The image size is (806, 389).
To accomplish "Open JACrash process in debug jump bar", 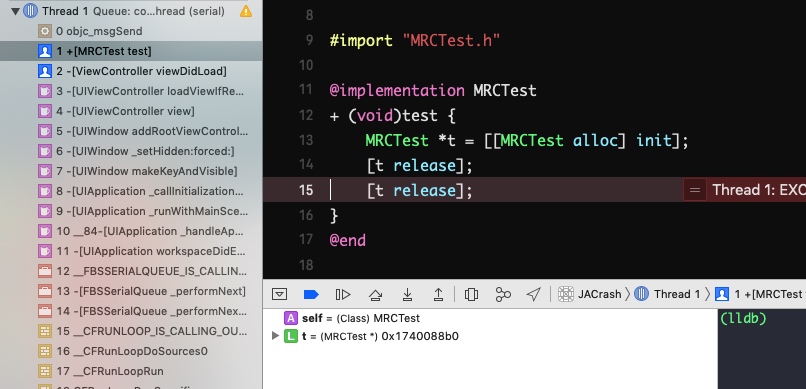I will (x=590, y=294).
